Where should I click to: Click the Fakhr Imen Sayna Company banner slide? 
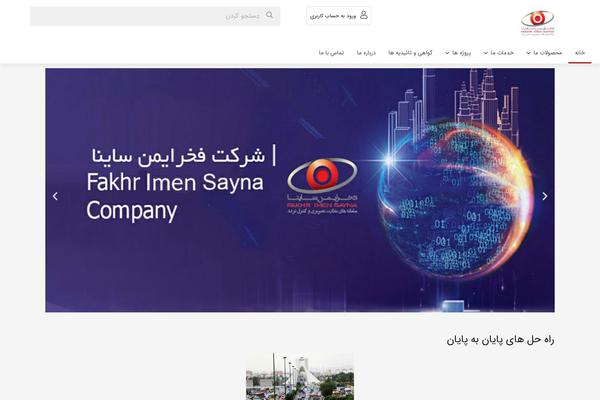tap(300, 190)
